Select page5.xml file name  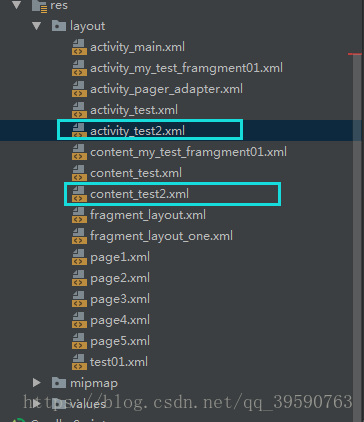pos(120,342)
